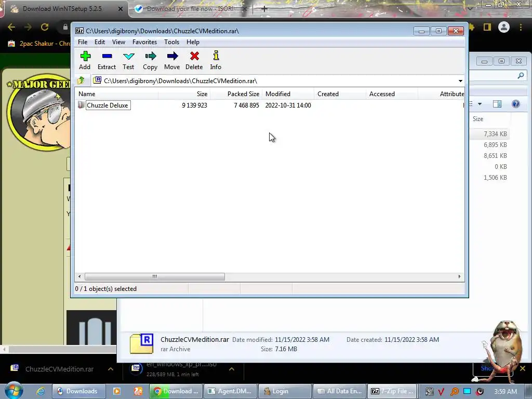
Task: Switch to the Download WinNTSetup Chrome tab
Action: pyautogui.click(x=62, y=9)
